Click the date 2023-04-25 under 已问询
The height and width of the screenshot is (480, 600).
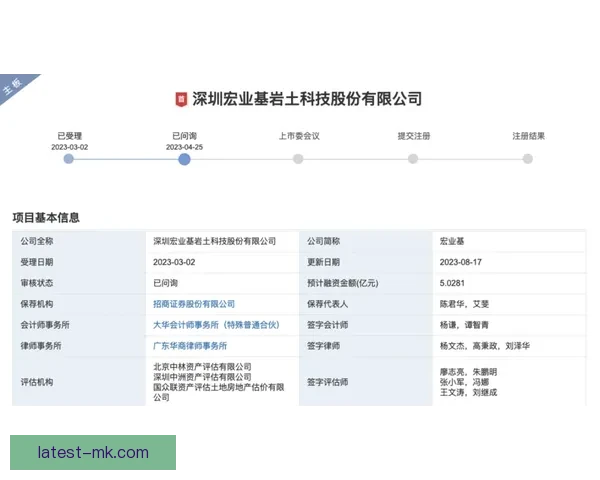pos(184,147)
